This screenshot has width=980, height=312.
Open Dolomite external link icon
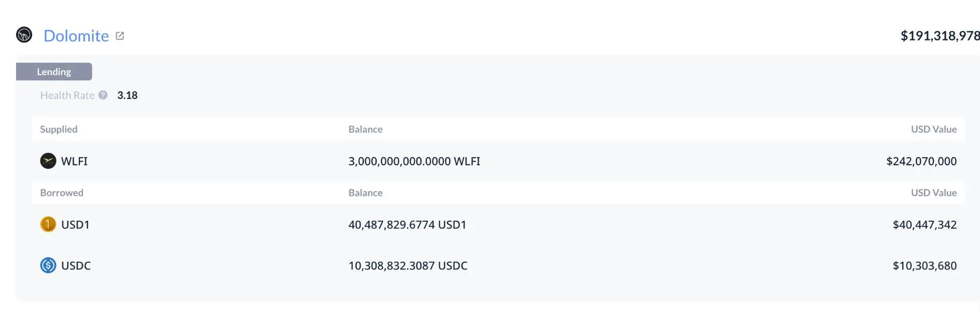pyautogui.click(x=120, y=36)
